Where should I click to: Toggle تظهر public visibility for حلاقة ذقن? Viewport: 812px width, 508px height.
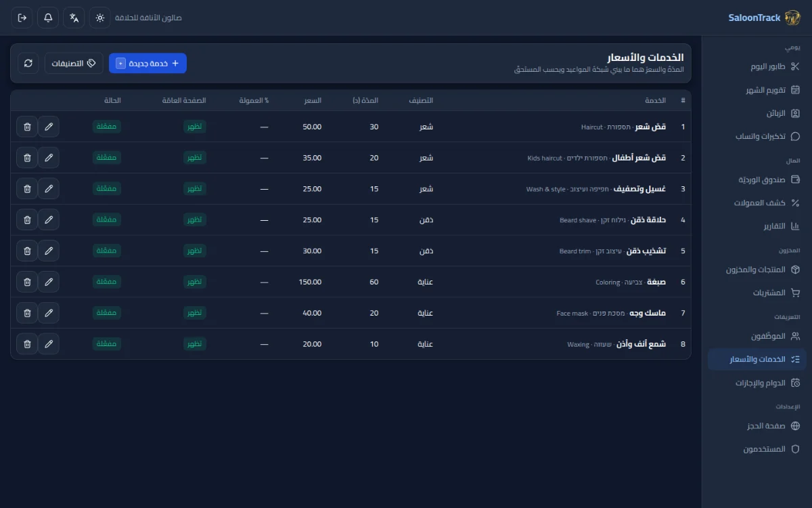tap(195, 220)
